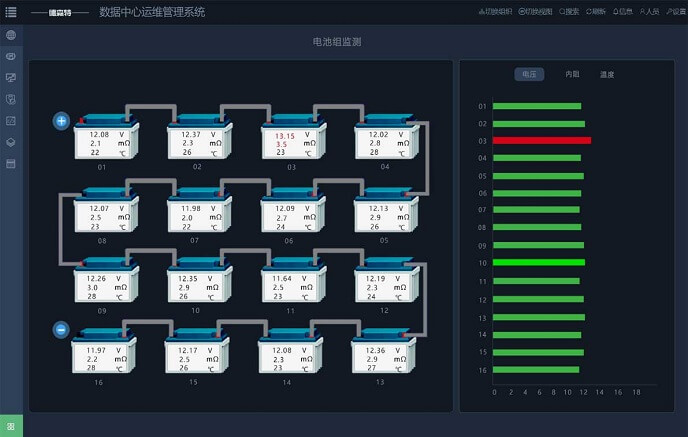The width and height of the screenshot is (688, 437).
Task: Select battery 07 showing 11.98 V
Action: click(200, 211)
